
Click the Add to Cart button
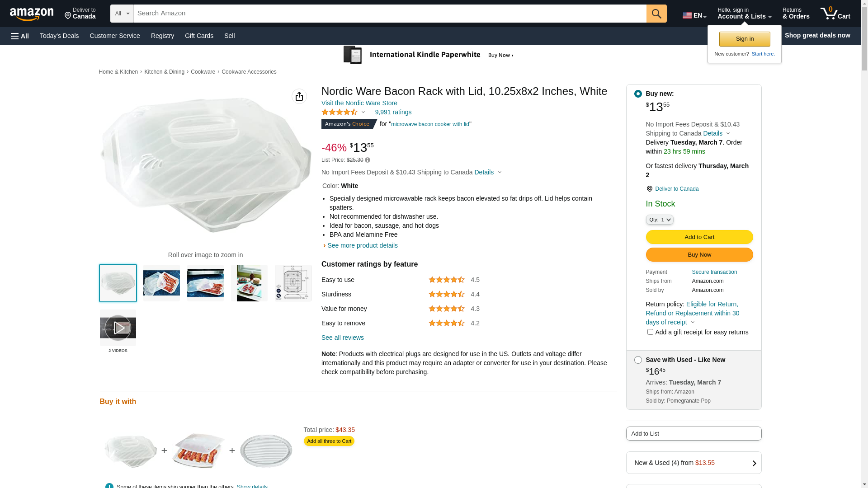[699, 237]
